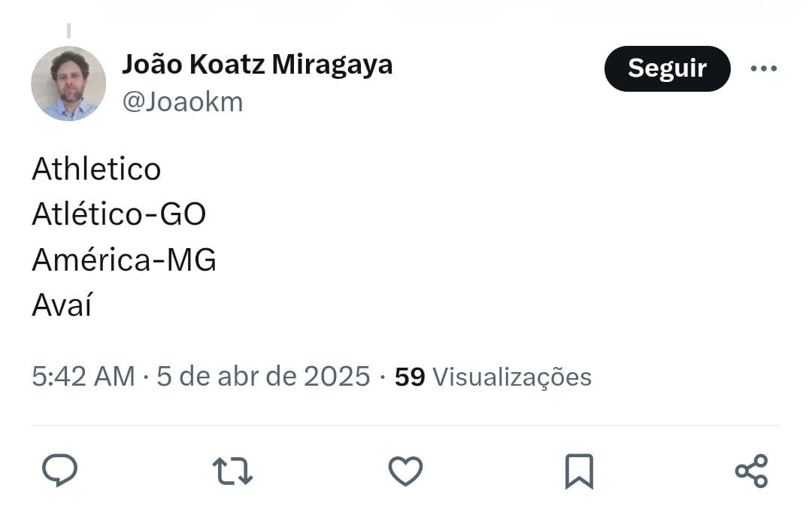Click the 5:42 AM timestamp

tap(83, 376)
